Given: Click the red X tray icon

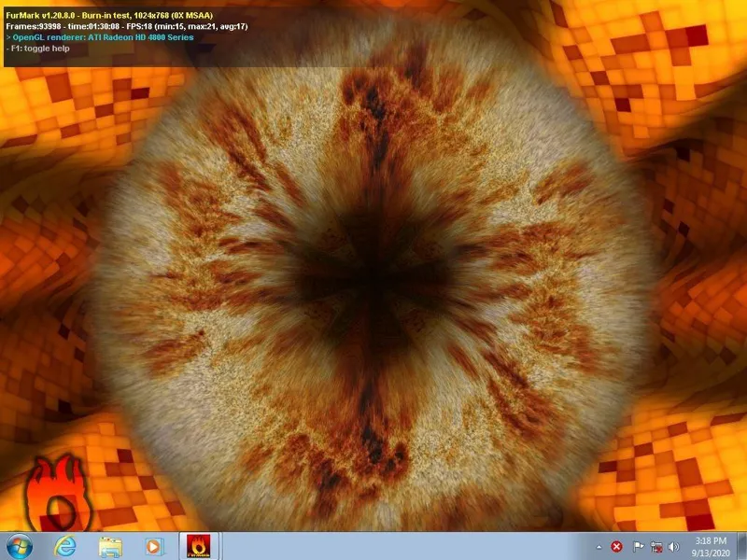Looking at the screenshot, I should (616, 546).
